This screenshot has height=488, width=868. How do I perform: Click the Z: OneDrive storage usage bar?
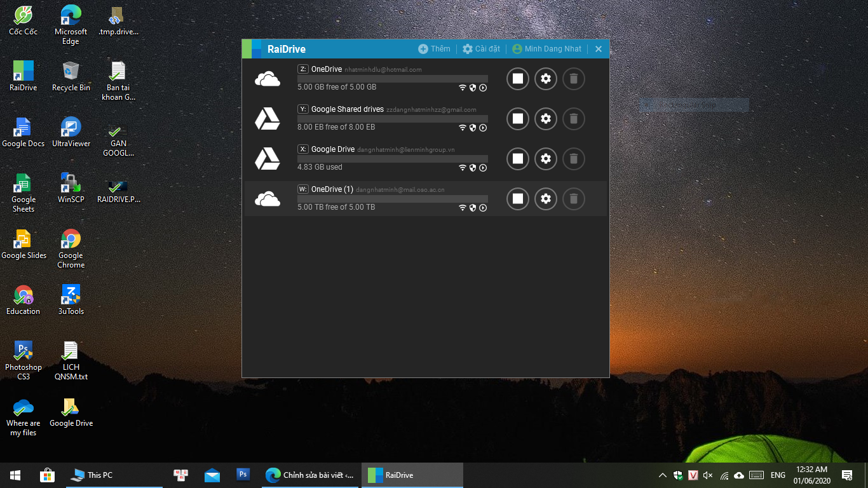[x=393, y=79]
